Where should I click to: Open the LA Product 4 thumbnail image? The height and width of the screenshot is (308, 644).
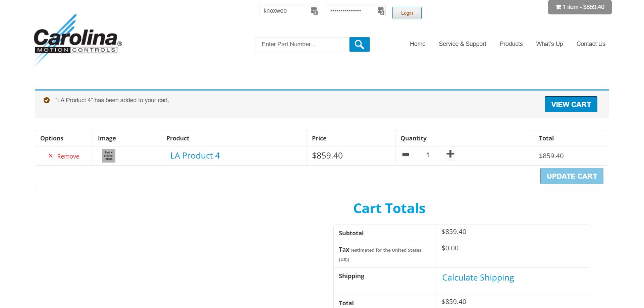tap(108, 156)
